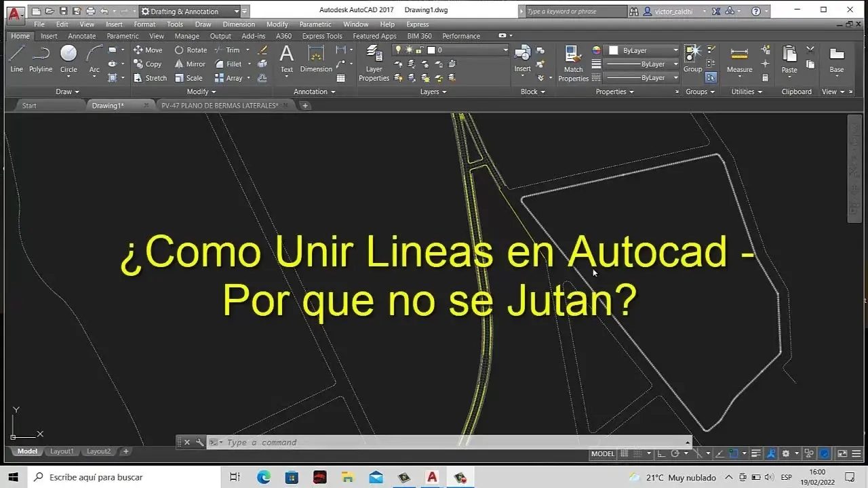This screenshot has width=868, height=488.
Task: Toggle polar tracking in status bar
Action: click(x=675, y=453)
